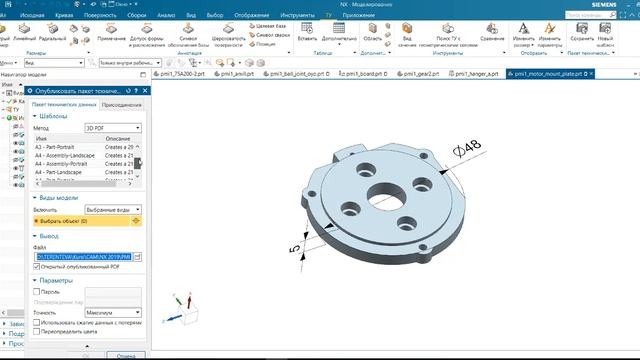Open the Вид сечения tool
The height and width of the screenshot is (360, 640).
(x=407, y=35)
